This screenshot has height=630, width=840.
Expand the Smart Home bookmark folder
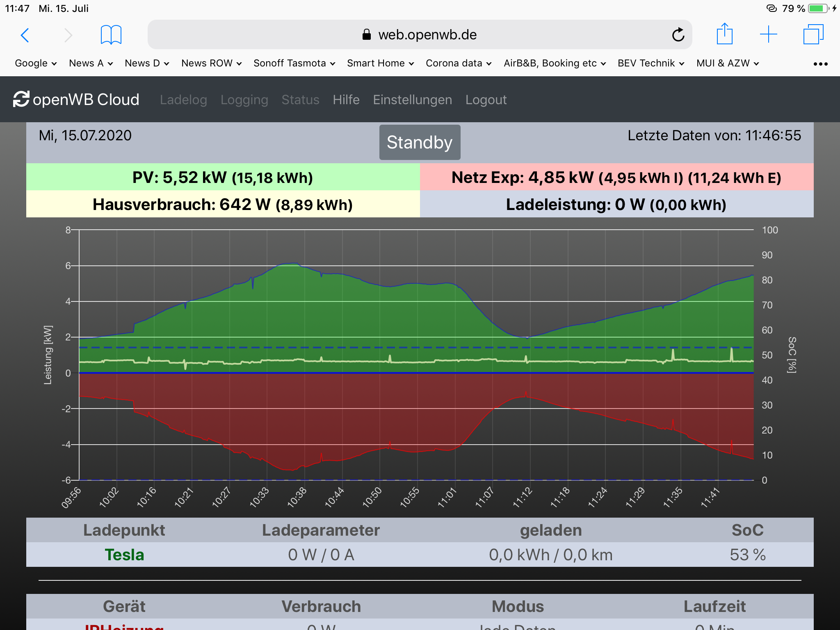[x=380, y=63]
